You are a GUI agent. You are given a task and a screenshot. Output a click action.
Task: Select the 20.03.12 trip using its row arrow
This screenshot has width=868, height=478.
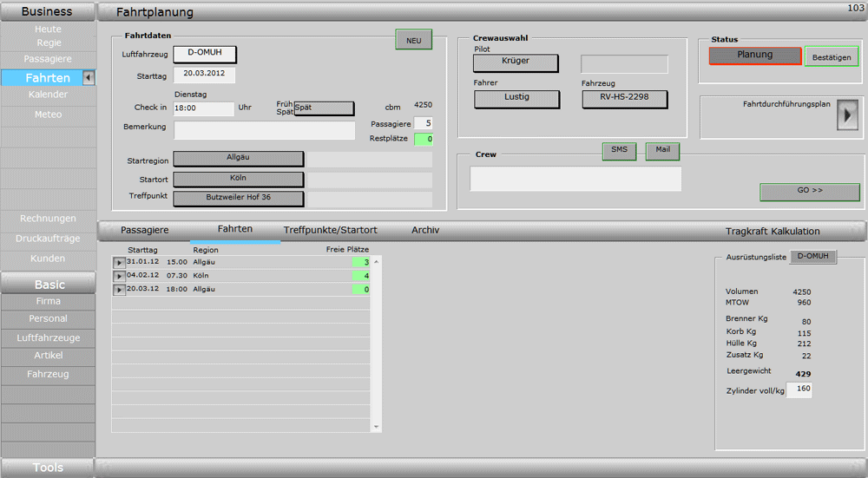pos(119,290)
